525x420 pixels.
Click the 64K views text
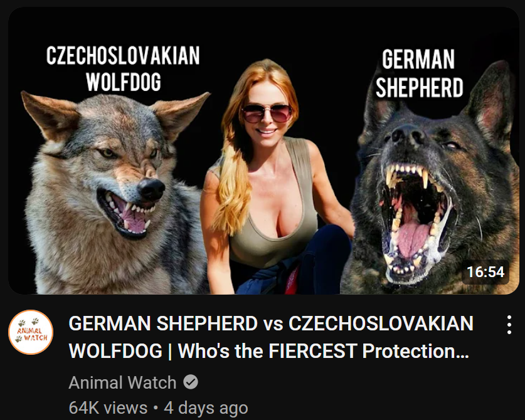coord(108,407)
